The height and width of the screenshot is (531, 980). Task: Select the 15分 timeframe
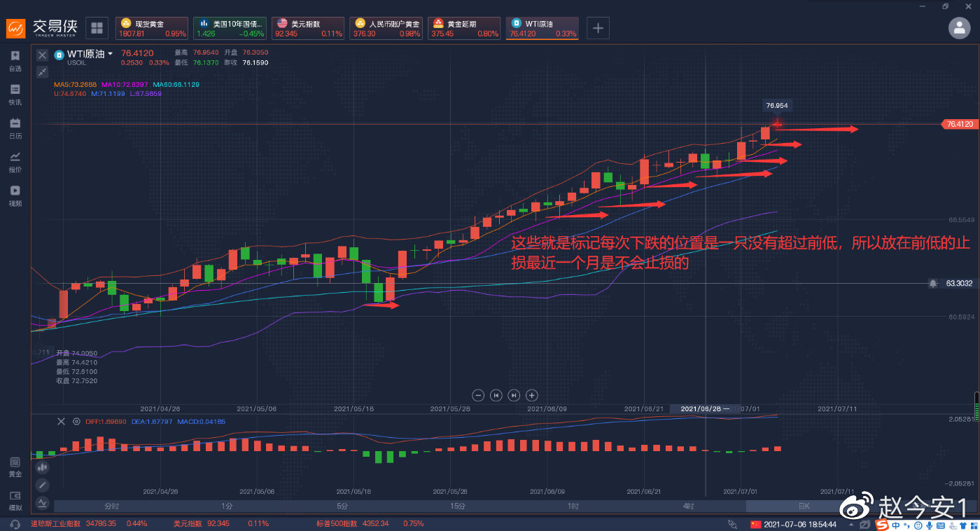click(x=458, y=506)
